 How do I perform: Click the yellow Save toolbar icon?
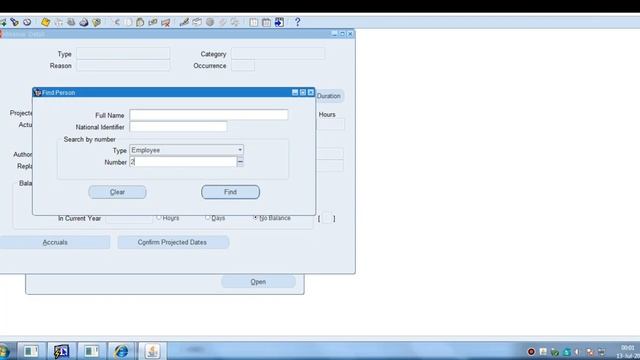[45, 22]
